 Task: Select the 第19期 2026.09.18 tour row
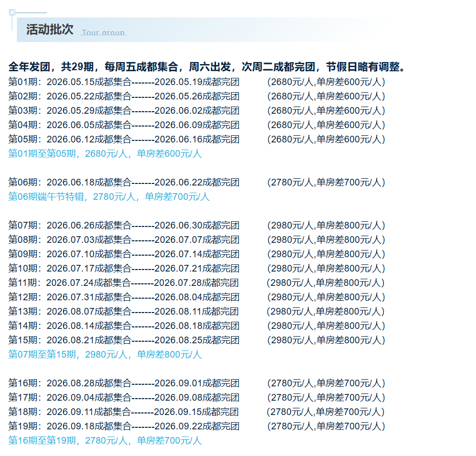pyautogui.click(x=197, y=426)
